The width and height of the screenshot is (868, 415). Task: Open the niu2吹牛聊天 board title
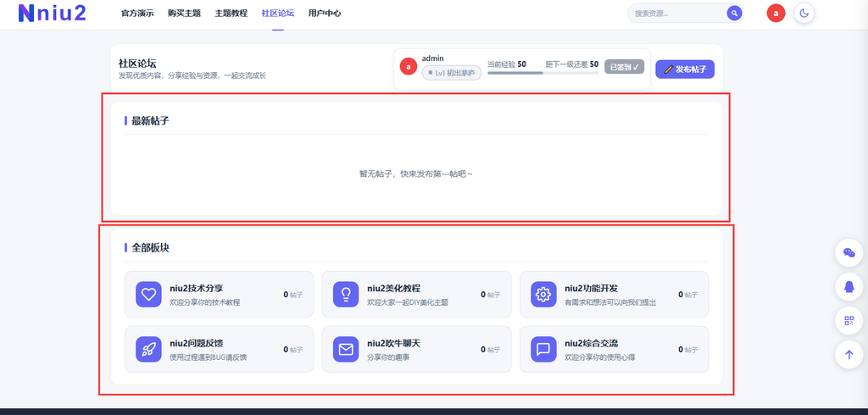click(x=393, y=343)
